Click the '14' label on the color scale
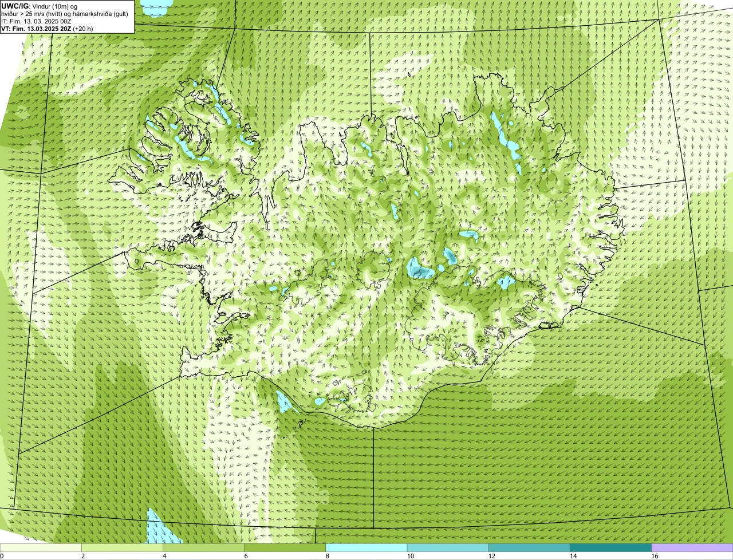This screenshot has height=560, width=733. pyautogui.click(x=573, y=556)
